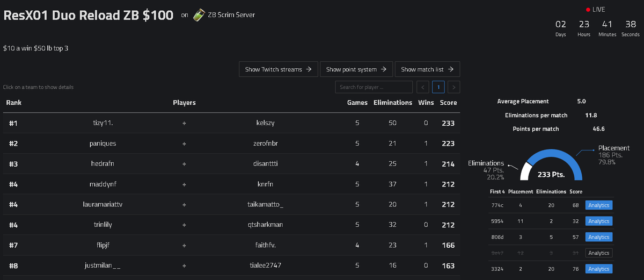Click the Score column header in leaderboard
Screen dimensions: 644x280
(448, 103)
